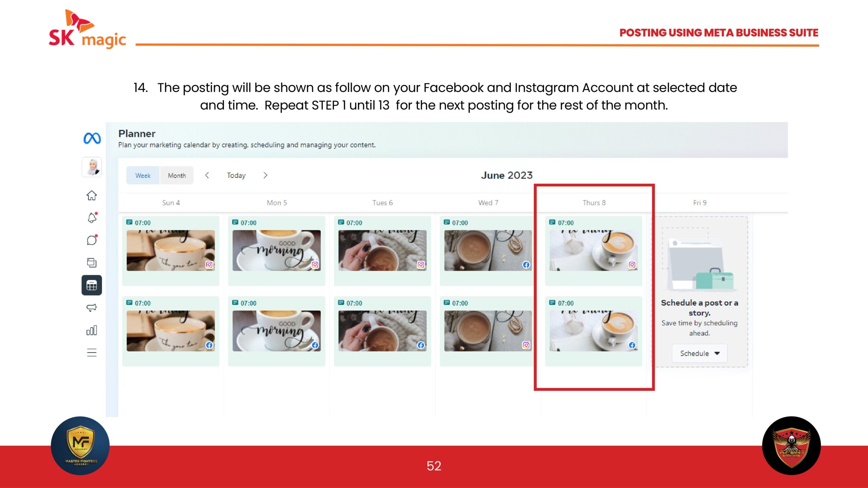868x488 pixels.
Task: Select the Planner calendar icon
Action: [92, 285]
